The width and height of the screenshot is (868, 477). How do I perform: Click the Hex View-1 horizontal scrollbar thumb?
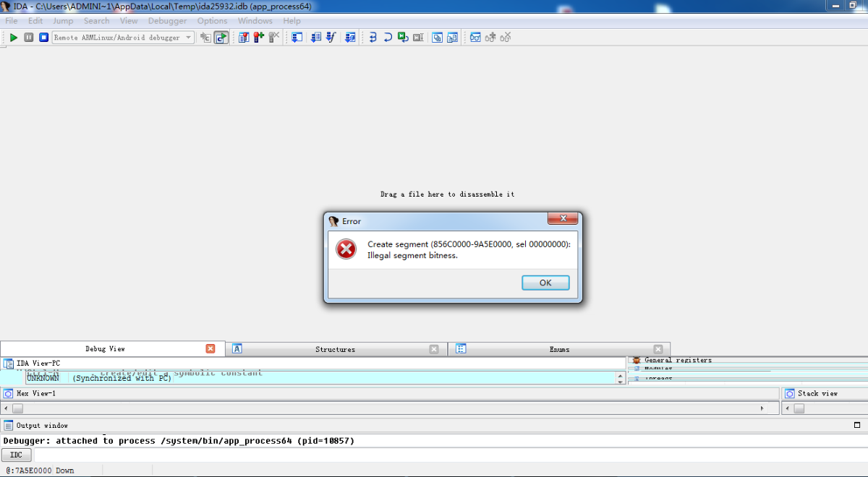(18, 408)
